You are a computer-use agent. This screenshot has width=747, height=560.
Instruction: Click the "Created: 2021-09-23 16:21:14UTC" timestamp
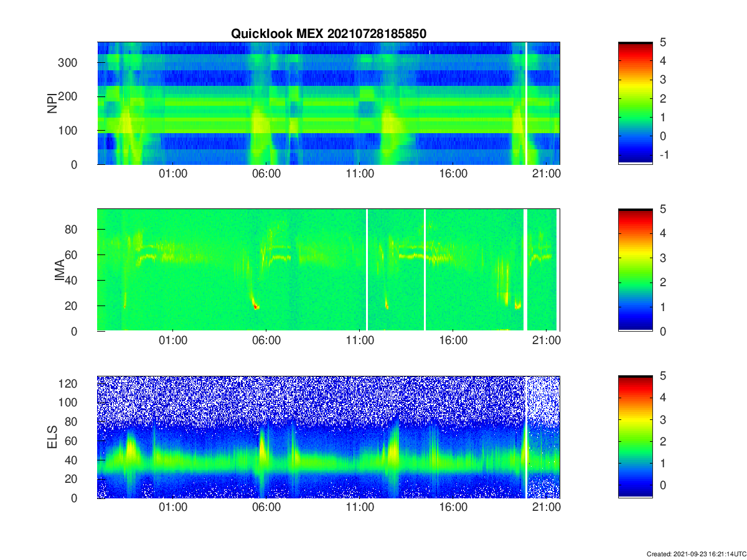pyautogui.click(x=695, y=554)
